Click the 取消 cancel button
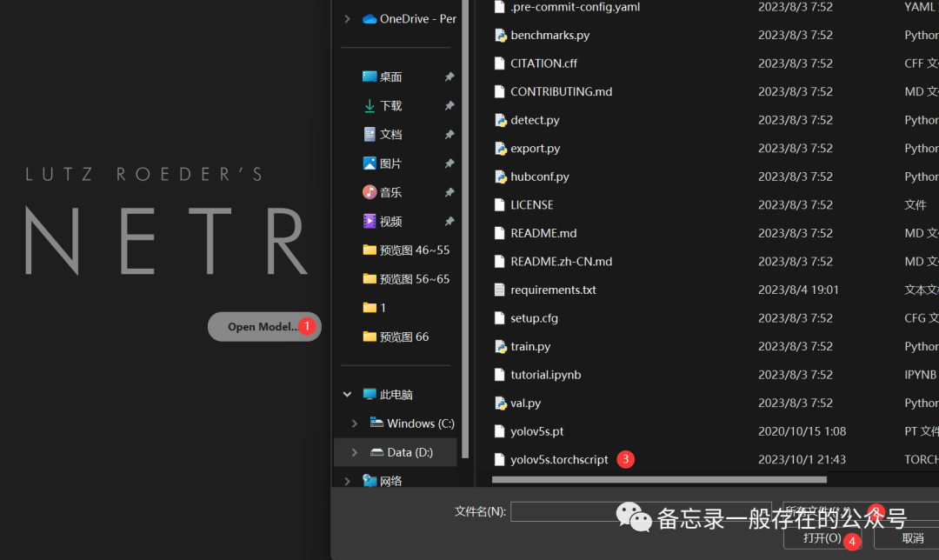This screenshot has width=939, height=560. point(912,538)
